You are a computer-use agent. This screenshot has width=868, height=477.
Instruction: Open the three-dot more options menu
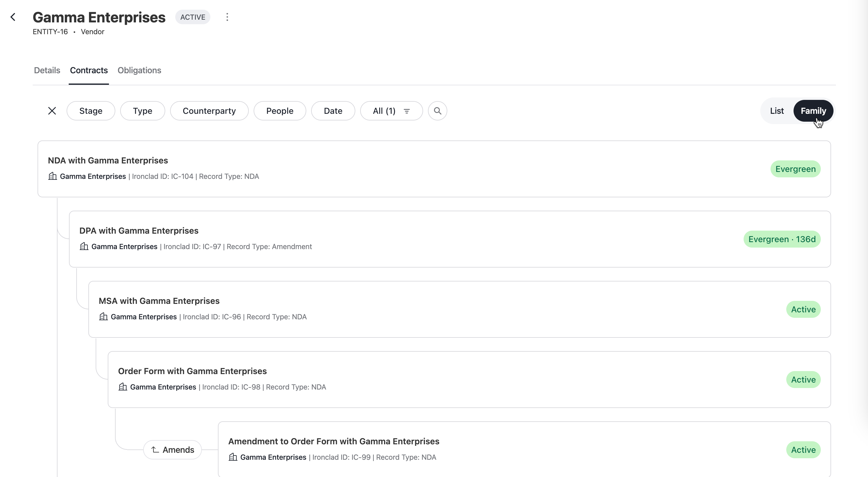point(227,17)
